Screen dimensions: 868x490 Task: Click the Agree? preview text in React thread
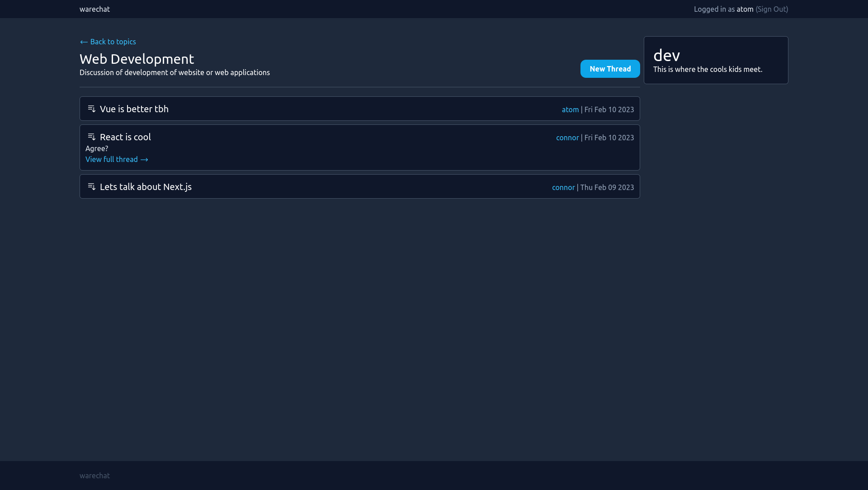(x=97, y=148)
